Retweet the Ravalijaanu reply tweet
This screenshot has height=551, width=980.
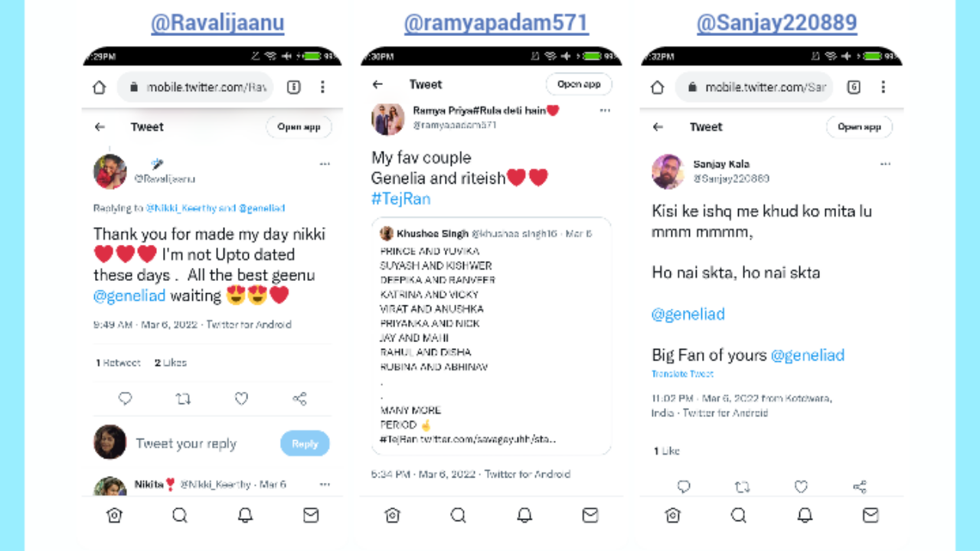click(x=183, y=399)
